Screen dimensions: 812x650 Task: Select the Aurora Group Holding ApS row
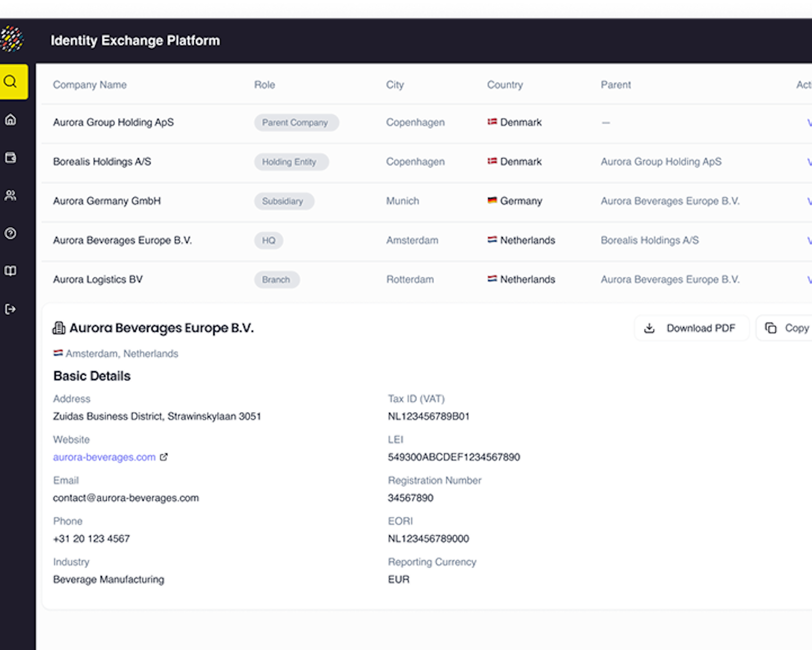[x=113, y=122]
